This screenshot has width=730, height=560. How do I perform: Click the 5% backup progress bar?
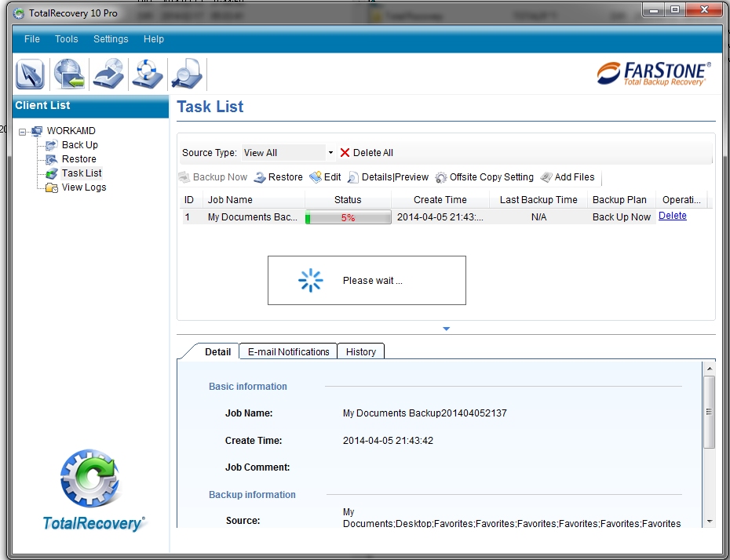coord(348,217)
